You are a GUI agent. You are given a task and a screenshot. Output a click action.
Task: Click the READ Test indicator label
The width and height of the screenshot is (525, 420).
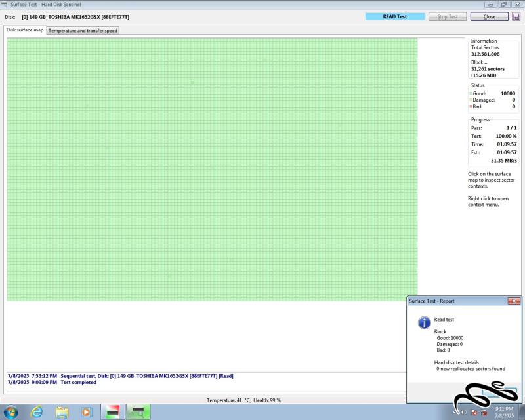(395, 16)
